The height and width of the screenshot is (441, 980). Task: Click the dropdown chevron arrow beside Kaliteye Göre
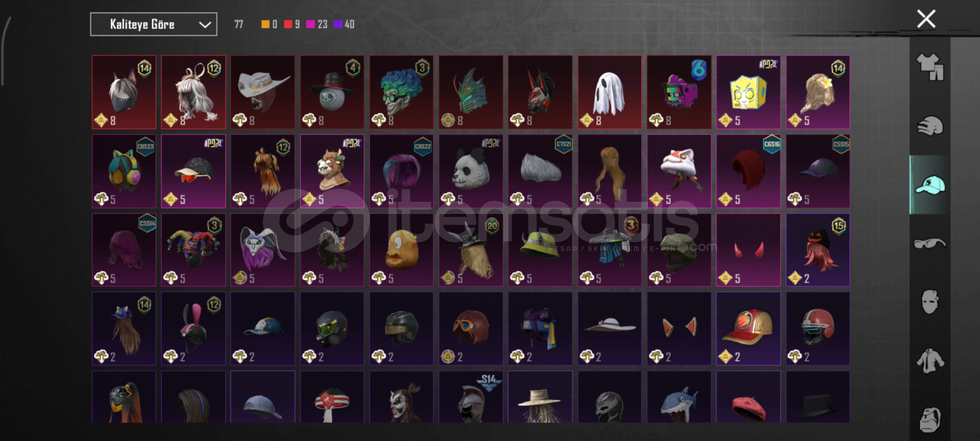click(205, 25)
